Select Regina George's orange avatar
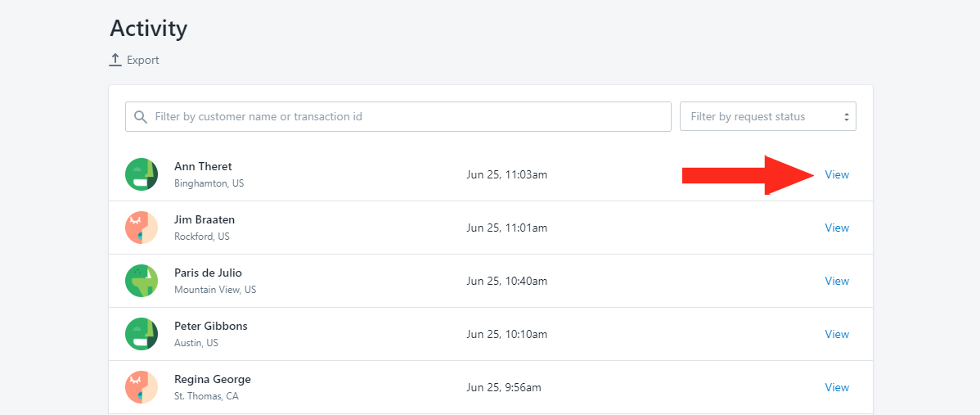The height and width of the screenshot is (415, 980). (142, 387)
